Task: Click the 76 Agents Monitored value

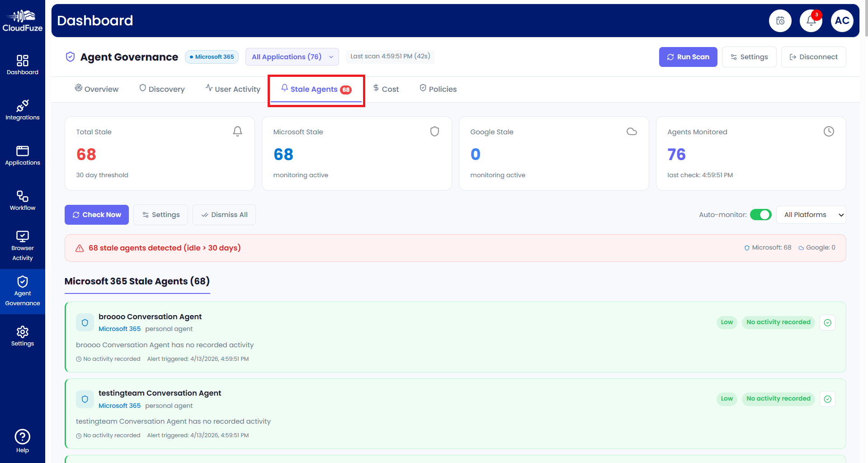Action: (x=676, y=155)
